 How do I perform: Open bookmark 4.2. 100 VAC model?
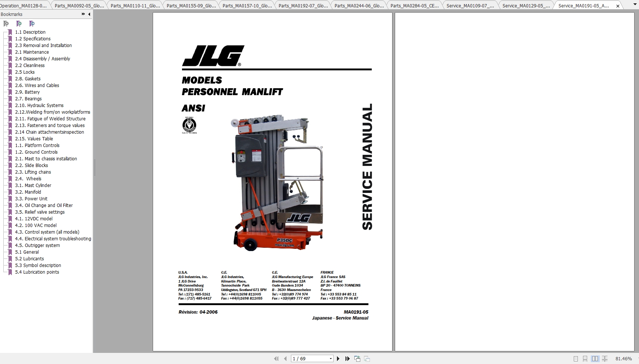point(36,226)
